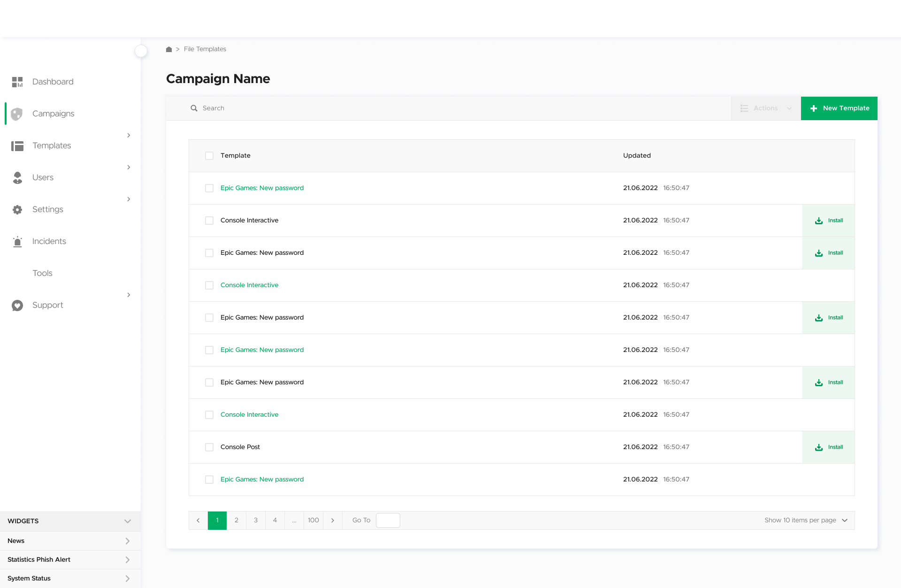Image resolution: width=901 pixels, height=588 pixels.
Task: Click the Support heart icon
Action: click(x=17, y=305)
